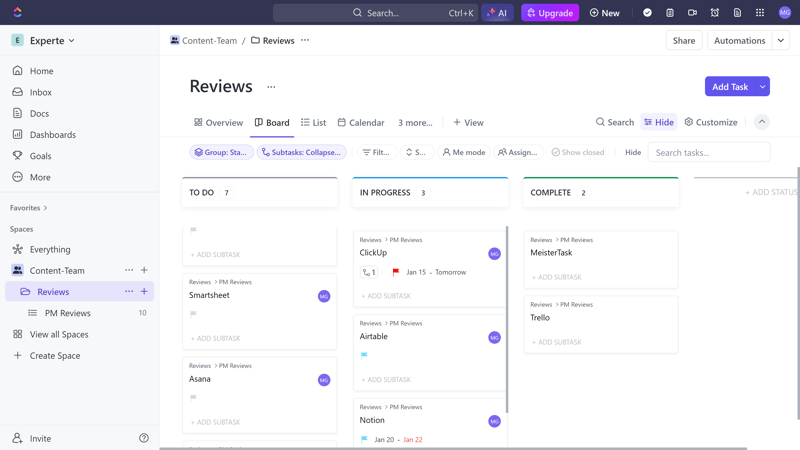Click the In Progress column scrollbar

click(x=507, y=319)
